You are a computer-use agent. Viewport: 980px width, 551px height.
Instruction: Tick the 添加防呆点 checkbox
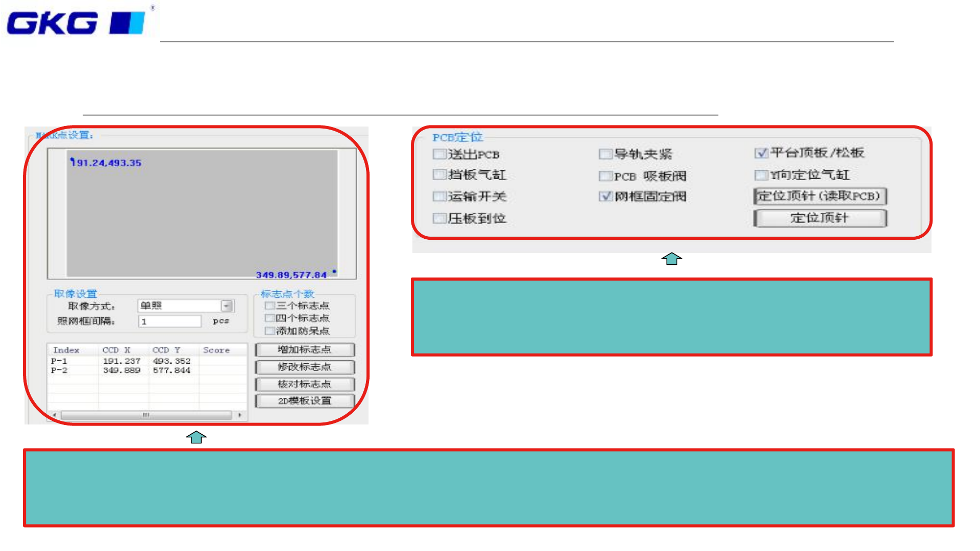(269, 331)
